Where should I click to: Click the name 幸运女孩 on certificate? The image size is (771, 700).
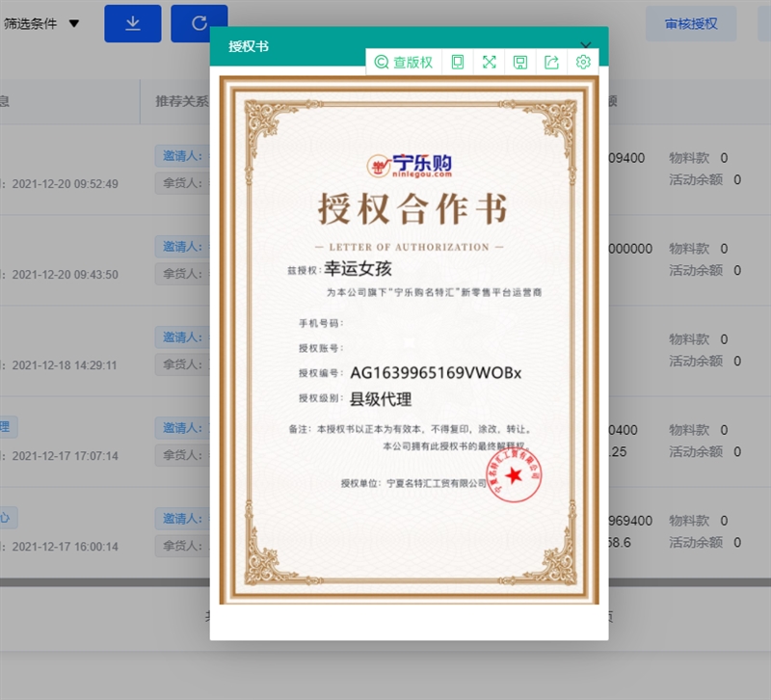click(x=358, y=269)
